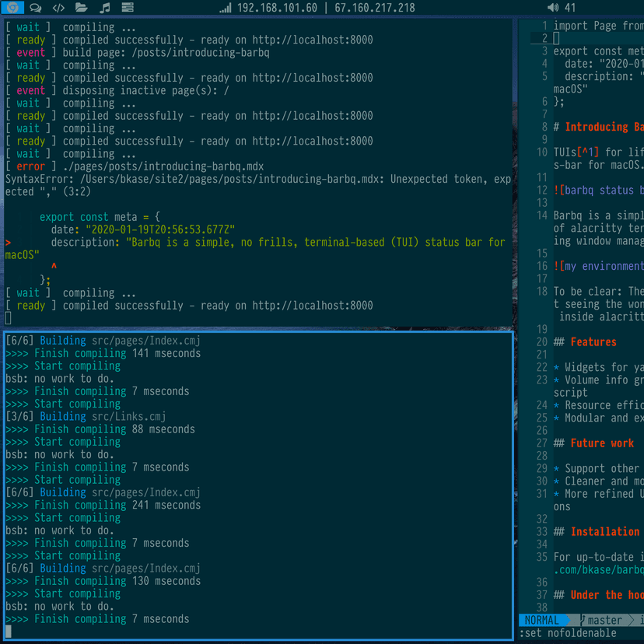
Task: Click the server stack icon in the top bar
Action: 127,8
